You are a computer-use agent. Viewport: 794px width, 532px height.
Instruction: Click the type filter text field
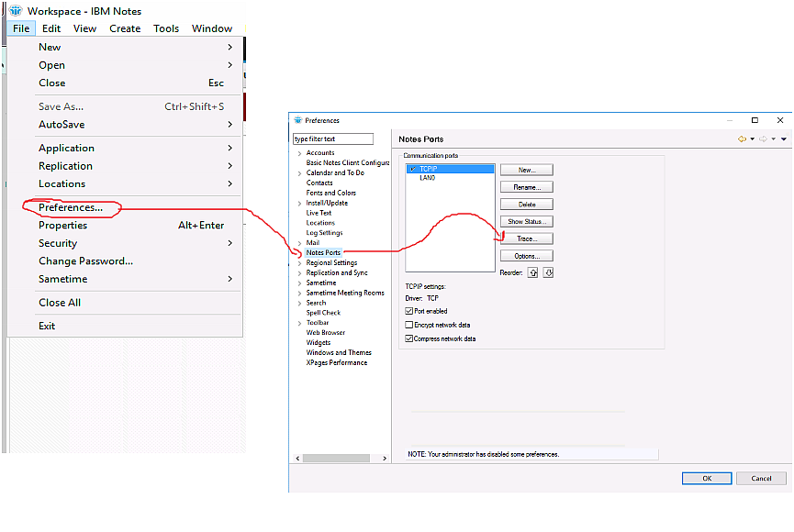pyautogui.click(x=333, y=139)
